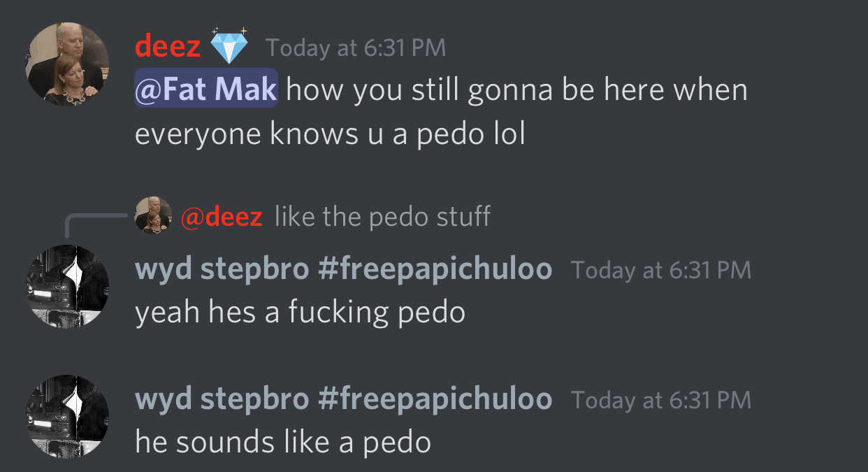This screenshot has height=472, width=868.
Task: Click the reply connector line above wyd stepbro
Action: click(x=98, y=225)
